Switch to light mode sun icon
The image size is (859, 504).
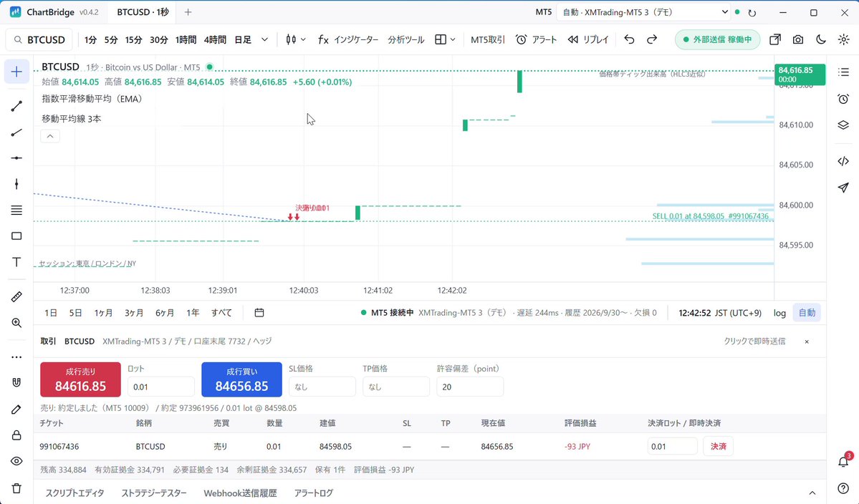click(844, 39)
